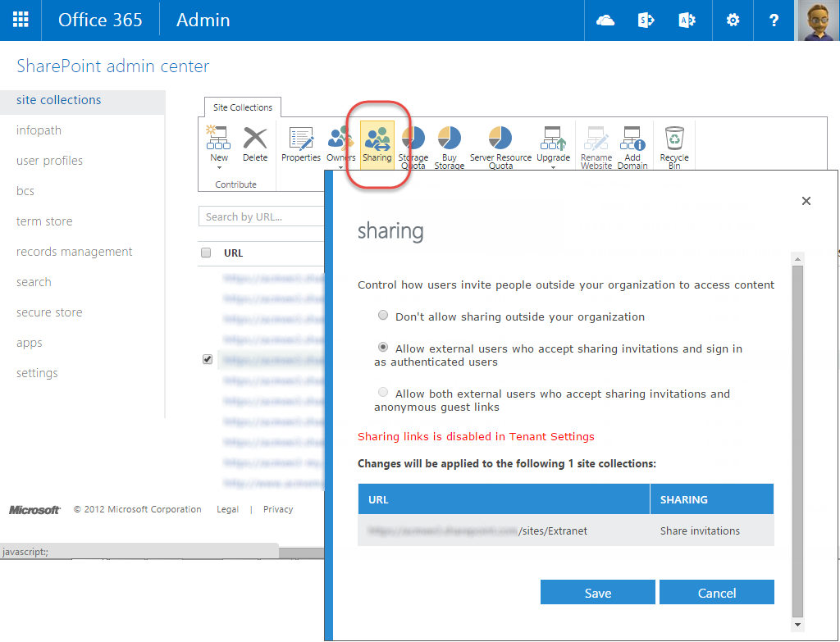Viewport: 840px width, 642px height.
Task: Switch to the Site Collections ribbon tab
Action: [243, 107]
